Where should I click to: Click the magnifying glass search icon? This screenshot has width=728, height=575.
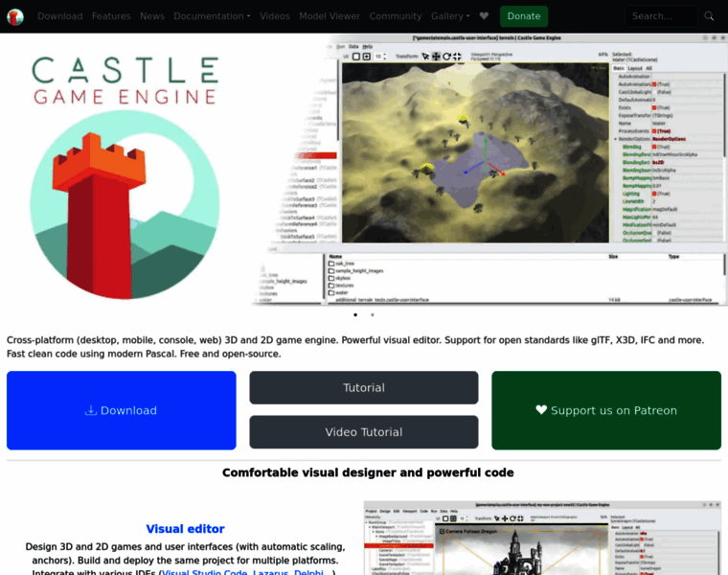pos(709,16)
